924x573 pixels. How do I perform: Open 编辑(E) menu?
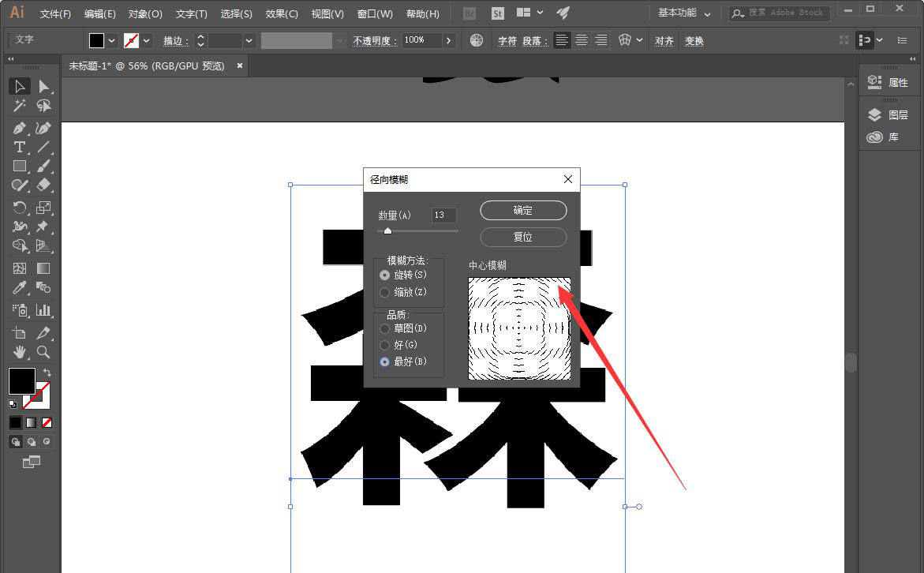(x=100, y=13)
